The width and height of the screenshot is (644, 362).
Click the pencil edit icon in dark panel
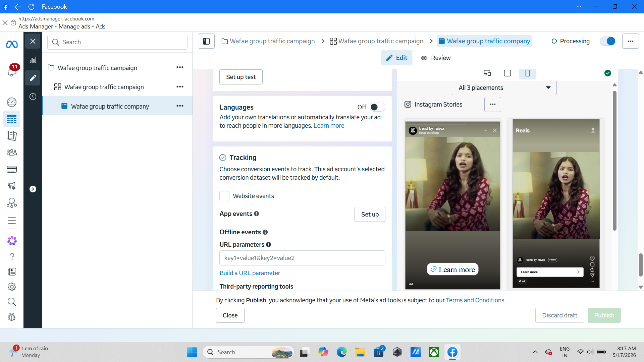click(33, 78)
